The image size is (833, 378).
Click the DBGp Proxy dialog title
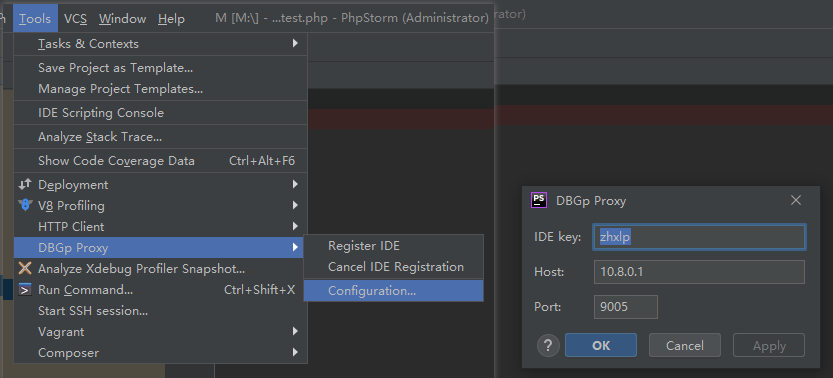click(591, 201)
